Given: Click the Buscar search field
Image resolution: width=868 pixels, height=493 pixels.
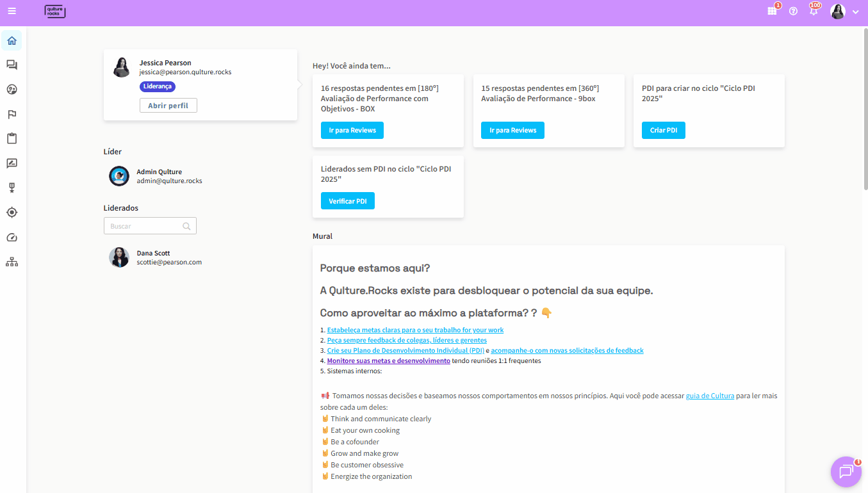Looking at the screenshot, I should pos(145,226).
